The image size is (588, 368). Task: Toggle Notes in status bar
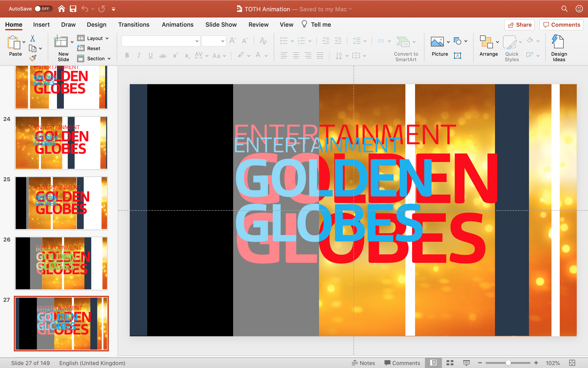[363, 363]
